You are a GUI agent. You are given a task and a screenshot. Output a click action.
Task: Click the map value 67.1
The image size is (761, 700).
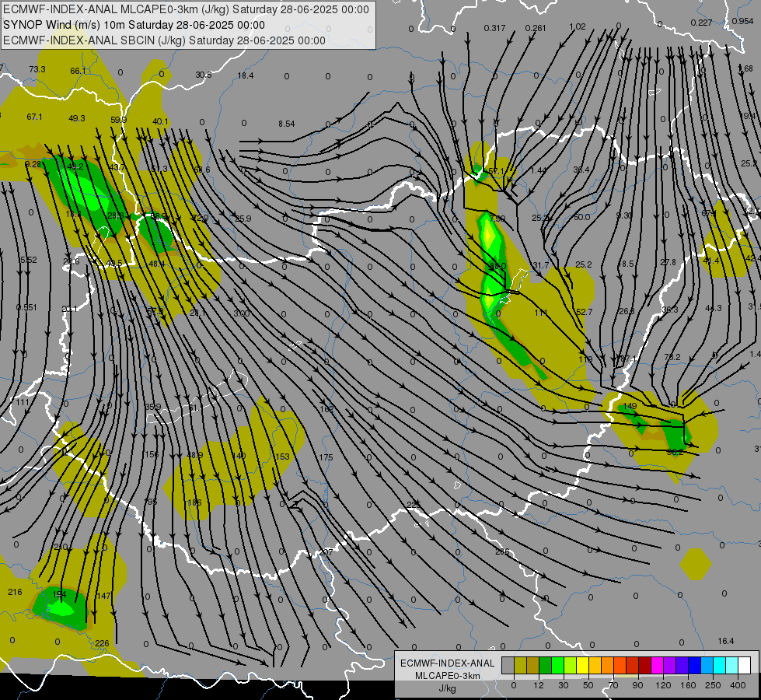click(x=34, y=117)
